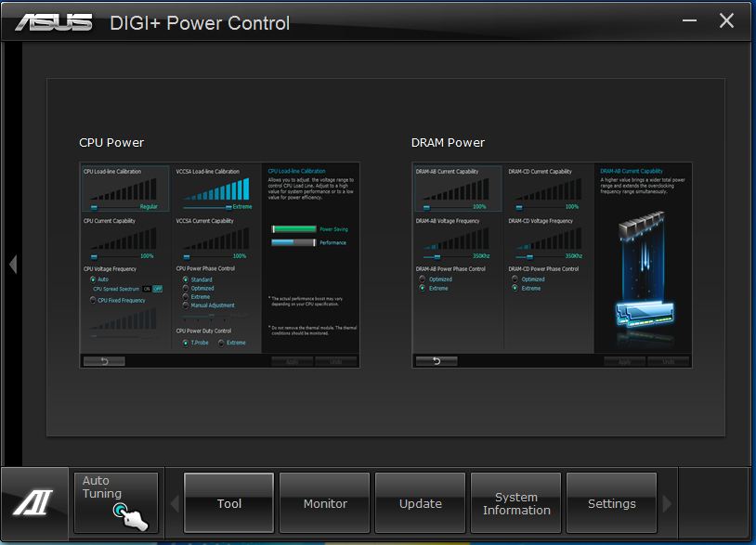Click the Undo button in CPU Power panel

[336, 361]
